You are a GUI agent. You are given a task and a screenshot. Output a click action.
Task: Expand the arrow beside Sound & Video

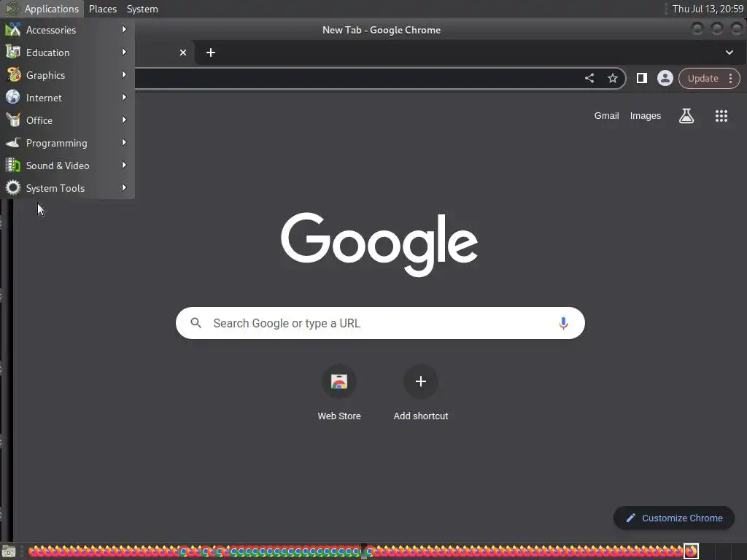124,166
